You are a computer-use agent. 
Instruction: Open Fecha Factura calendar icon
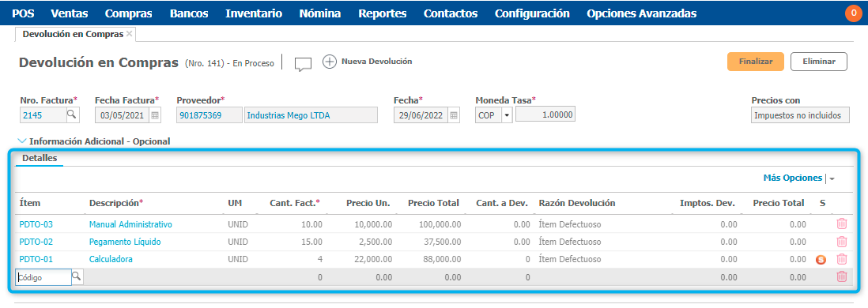click(x=155, y=115)
